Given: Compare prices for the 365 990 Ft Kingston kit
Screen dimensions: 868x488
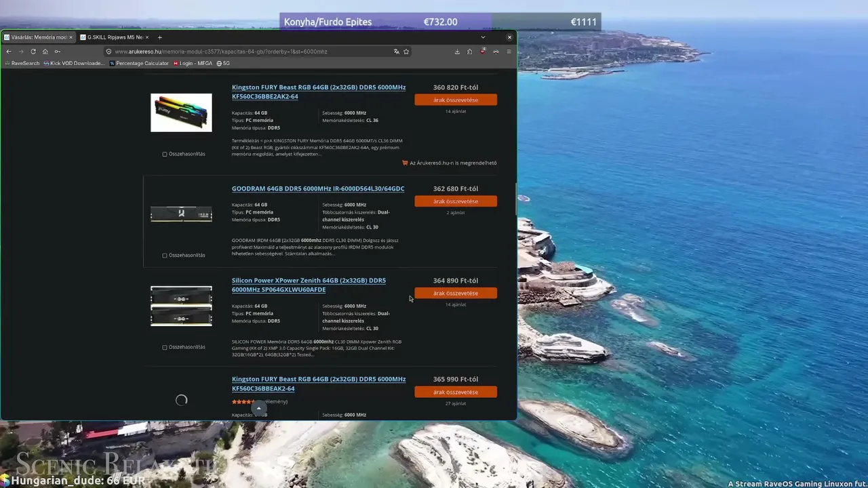Looking at the screenshot, I should (456, 392).
